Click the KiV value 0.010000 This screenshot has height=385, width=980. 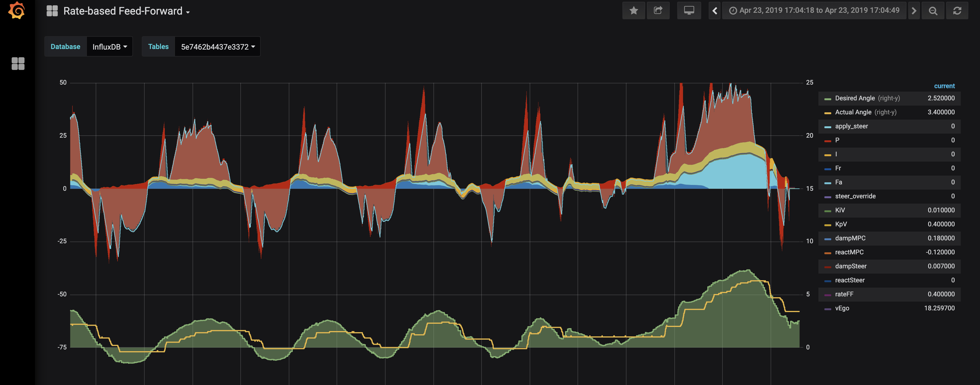[x=941, y=210]
